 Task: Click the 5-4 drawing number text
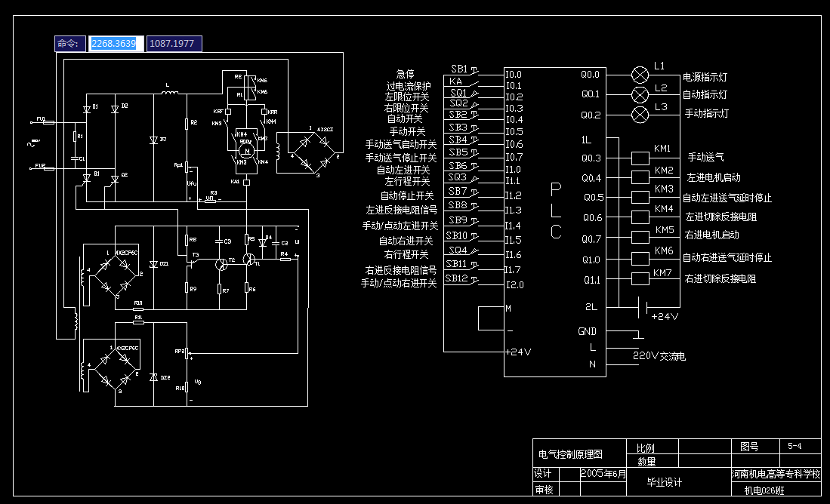point(795,446)
